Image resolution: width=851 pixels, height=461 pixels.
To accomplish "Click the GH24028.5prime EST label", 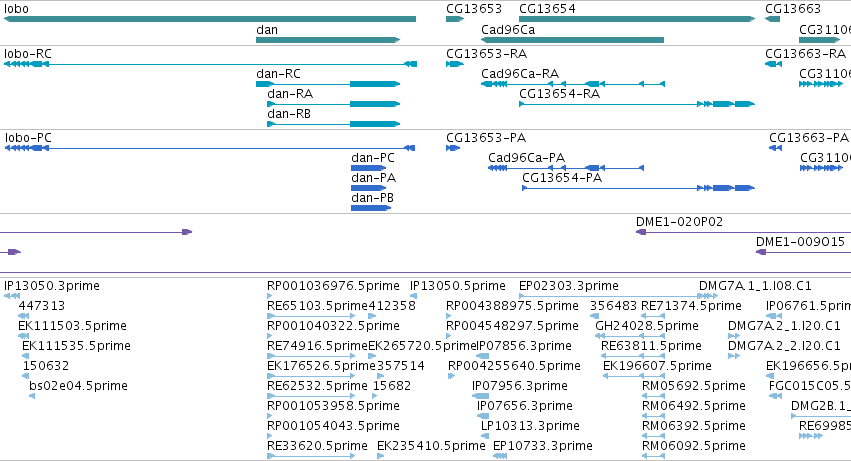I will click(647, 326).
